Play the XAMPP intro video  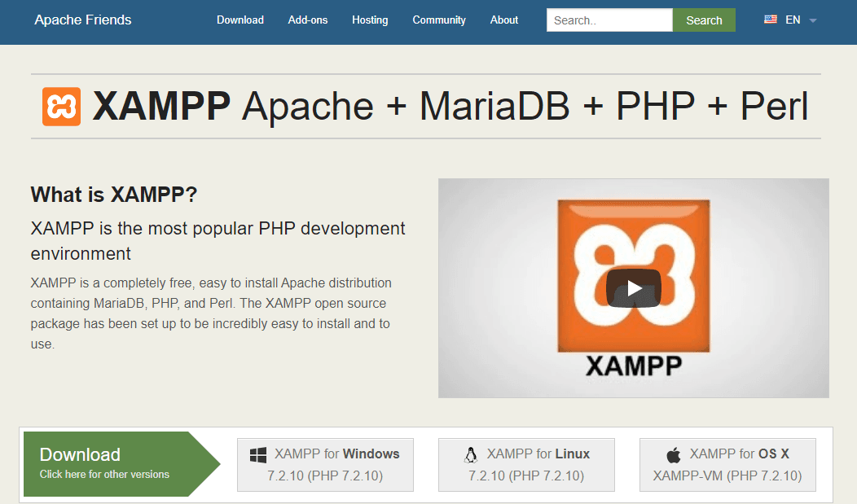[x=634, y=288]
